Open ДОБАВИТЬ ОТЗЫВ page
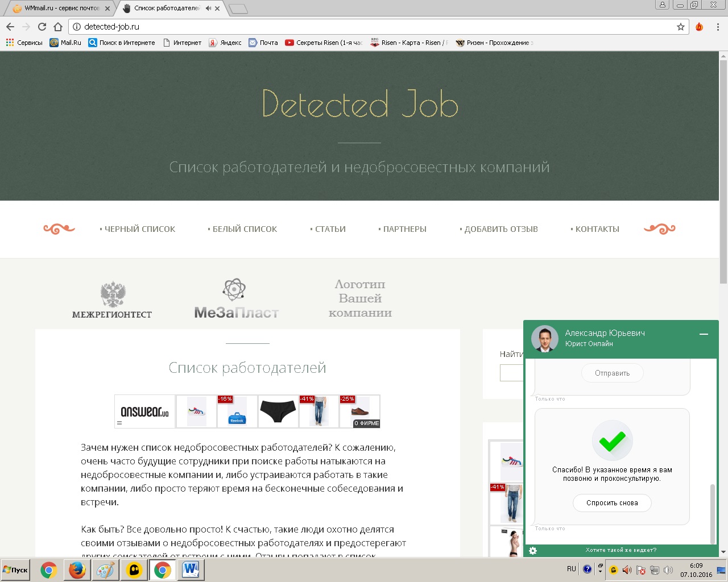 (x=499, y=229)
